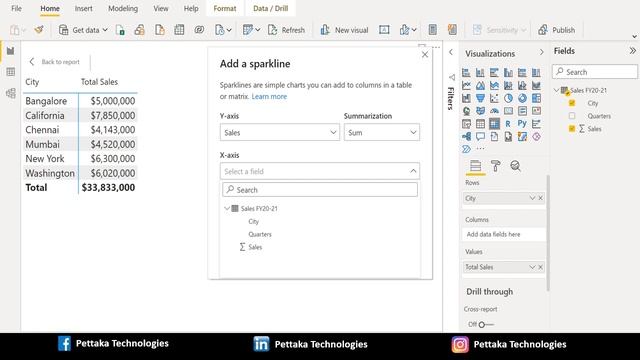Switch to the Format ribbon tab
This screenshot has height=360, width=640.
(x=225, y=8)
